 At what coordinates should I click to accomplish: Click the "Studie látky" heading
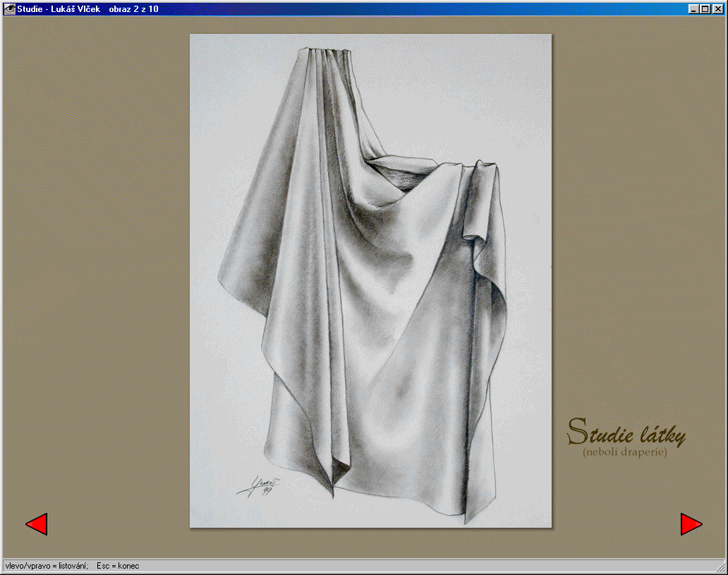(626, 432)
